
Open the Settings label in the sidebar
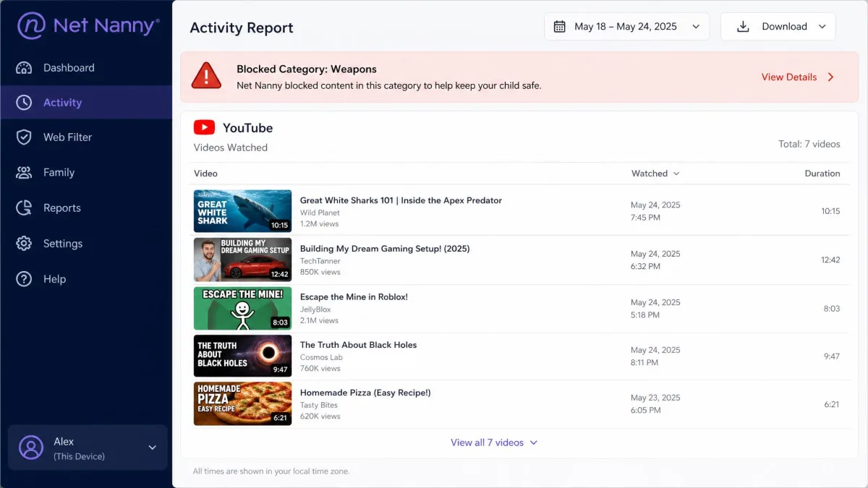click(x=63, y=244)
